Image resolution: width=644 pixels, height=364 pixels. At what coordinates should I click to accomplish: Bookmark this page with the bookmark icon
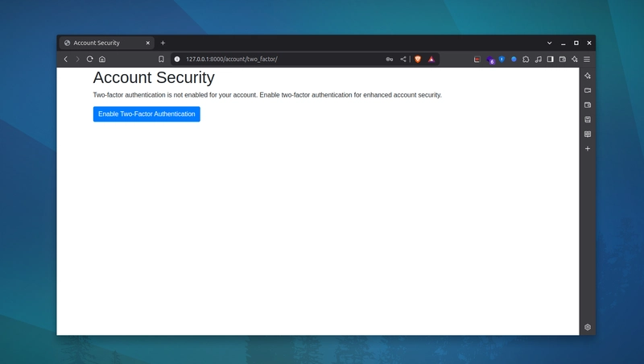(x=161, y=59)
